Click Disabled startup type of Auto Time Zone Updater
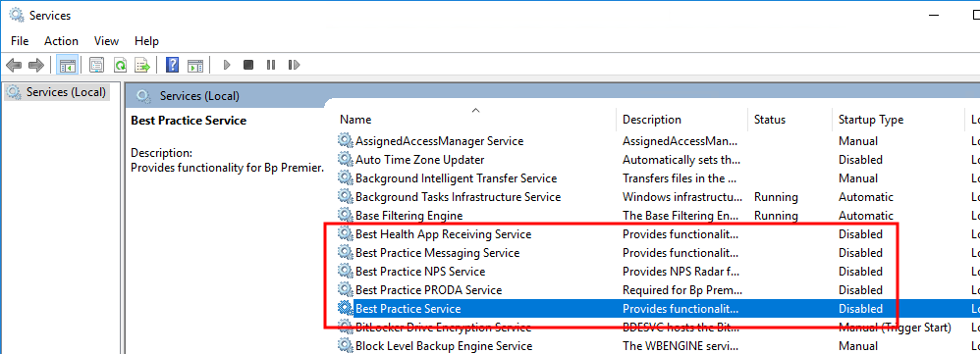This screenshot has height=354, width=980. pyautogui.click(x=860, y=160)
